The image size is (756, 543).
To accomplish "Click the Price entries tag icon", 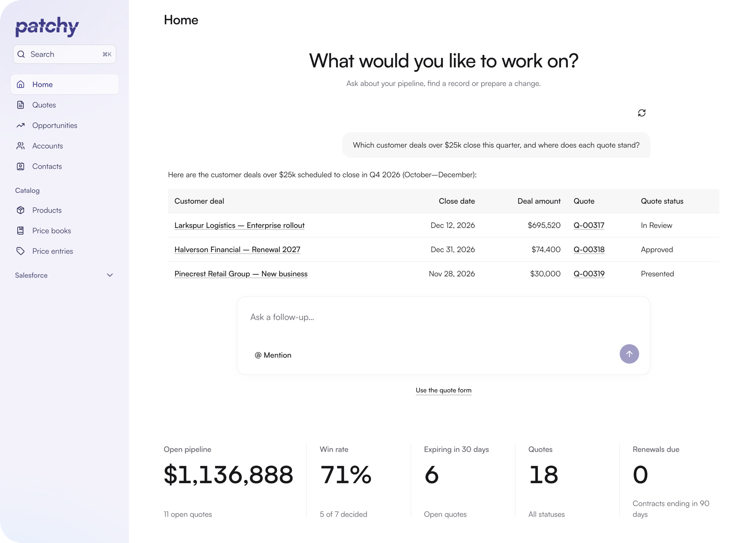I will 21,251.
